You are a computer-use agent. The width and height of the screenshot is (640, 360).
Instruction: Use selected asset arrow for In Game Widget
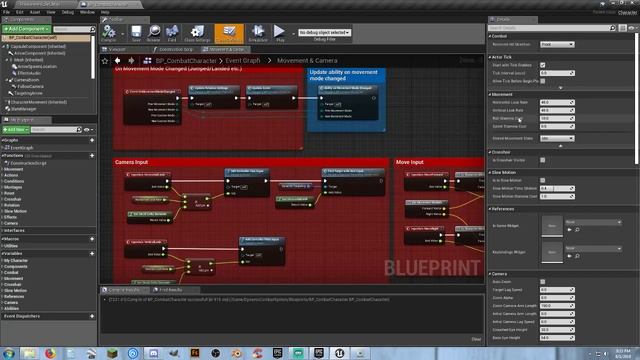(x=569, y=230)
